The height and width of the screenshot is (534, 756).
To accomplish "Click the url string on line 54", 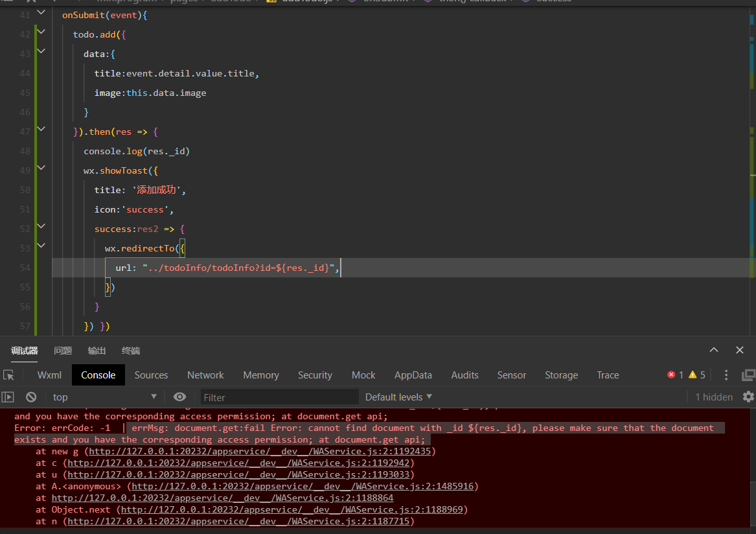I will point(238,268).
